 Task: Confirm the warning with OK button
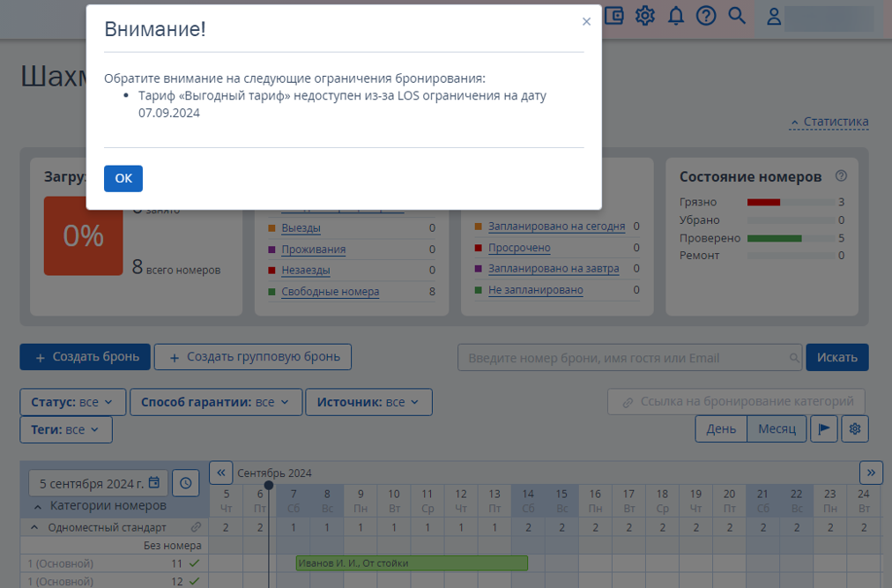coord(123,178)
